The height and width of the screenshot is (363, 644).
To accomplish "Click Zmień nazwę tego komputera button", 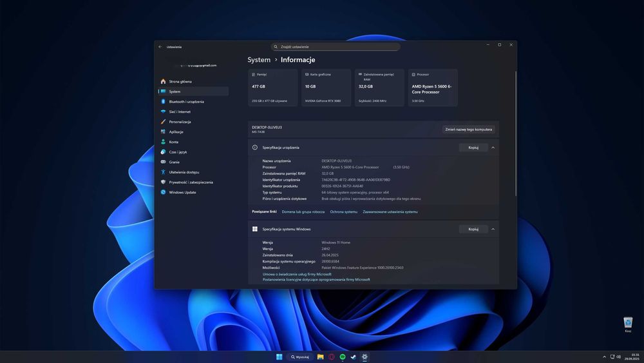I will pyautogui.click(x=469, y=130).
